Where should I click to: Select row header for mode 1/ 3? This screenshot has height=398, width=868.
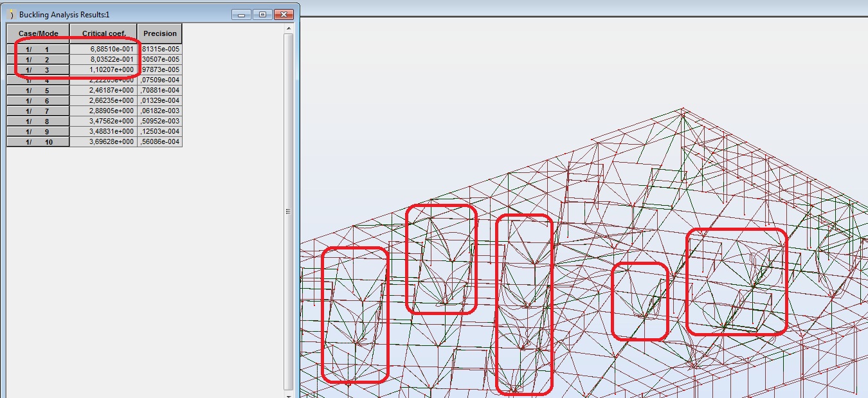(38, 69)
